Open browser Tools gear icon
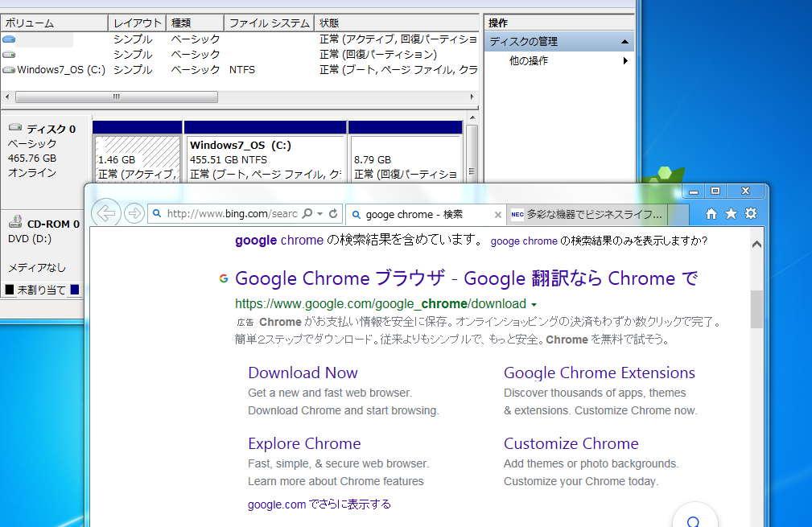The image size is (812, 527). tap(751, 213)
